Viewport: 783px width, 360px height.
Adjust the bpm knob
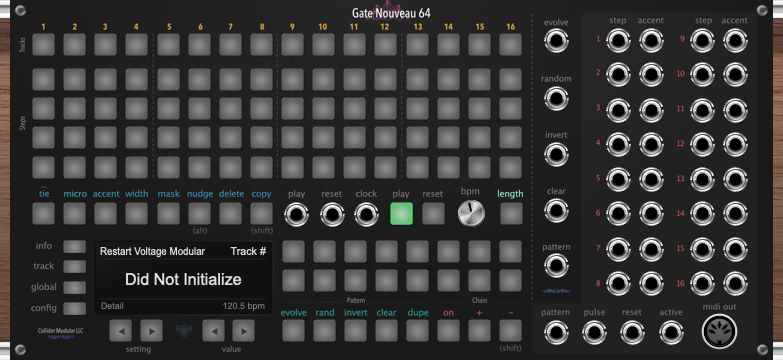(x=471, y=214)
